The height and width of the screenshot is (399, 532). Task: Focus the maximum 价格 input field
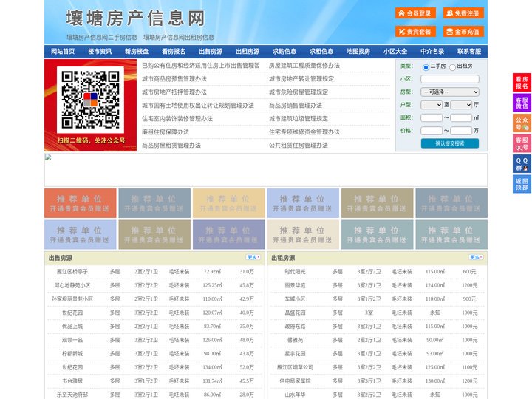461,131
